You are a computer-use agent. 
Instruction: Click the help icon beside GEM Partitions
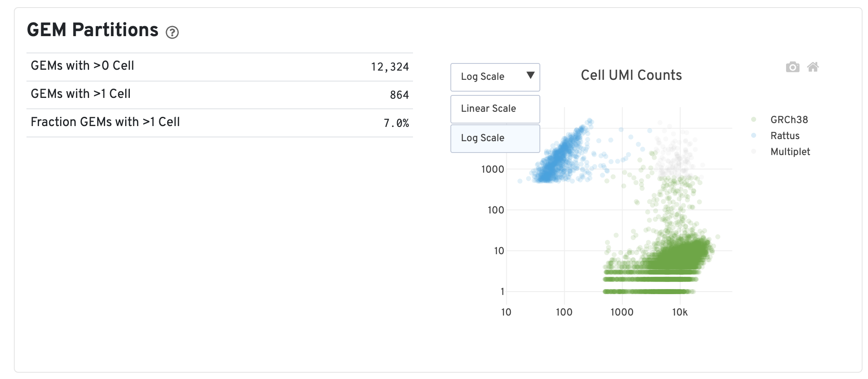tap(172, 32)
